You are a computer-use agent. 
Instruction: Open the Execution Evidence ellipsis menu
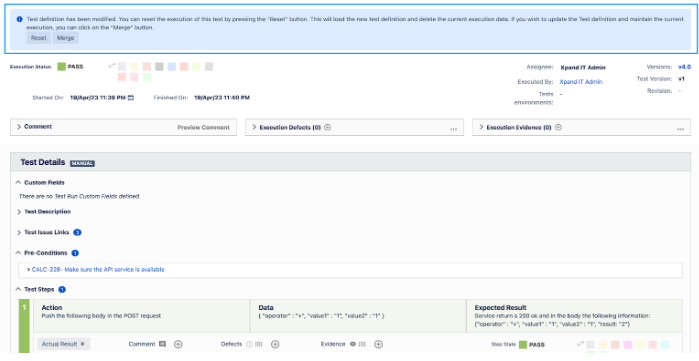(680, 129)
